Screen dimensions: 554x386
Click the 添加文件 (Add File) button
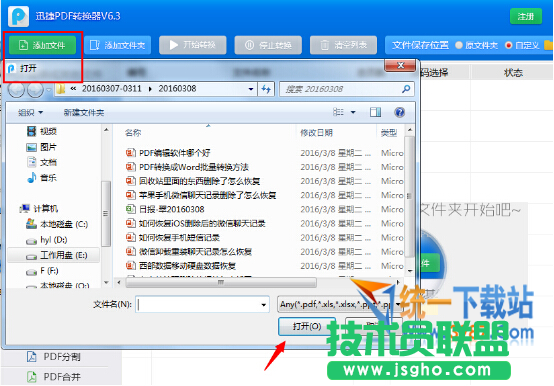[42, 45]
